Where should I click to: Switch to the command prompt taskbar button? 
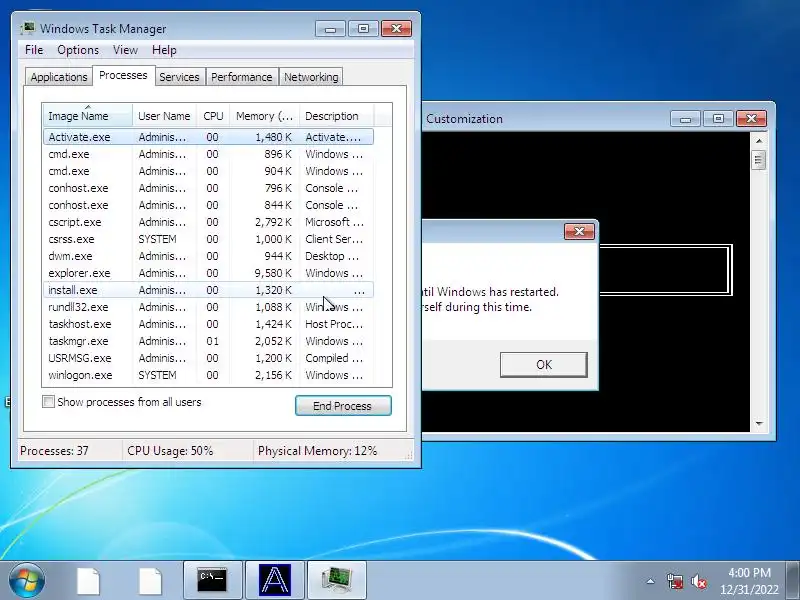point(212,580)
